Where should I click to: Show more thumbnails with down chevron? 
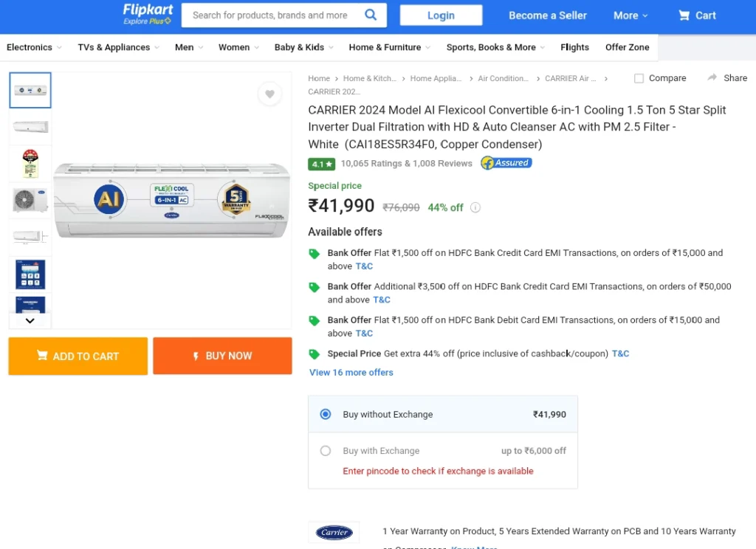point(30,320)
